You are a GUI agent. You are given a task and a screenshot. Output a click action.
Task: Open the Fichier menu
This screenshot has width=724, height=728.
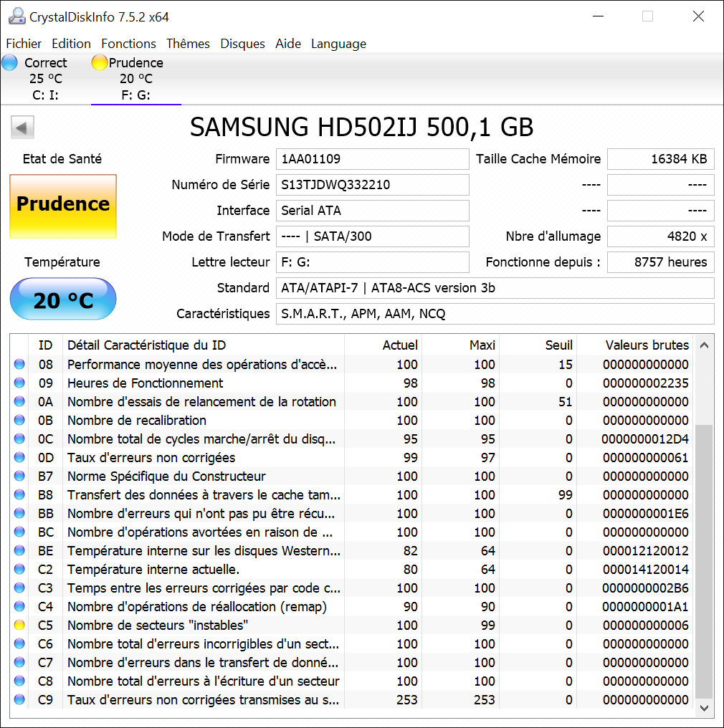click(x=24, y=44)
